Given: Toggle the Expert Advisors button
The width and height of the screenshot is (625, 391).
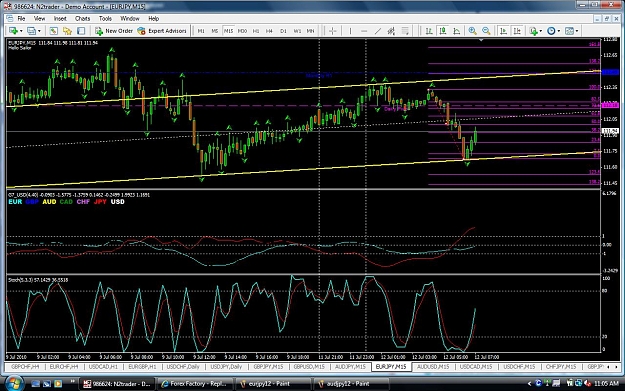Looking at the screenshot, I should (x=162, y=31).
